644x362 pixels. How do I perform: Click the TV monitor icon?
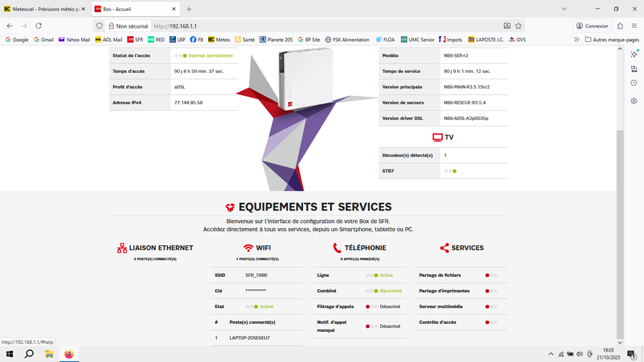[438, 137]
